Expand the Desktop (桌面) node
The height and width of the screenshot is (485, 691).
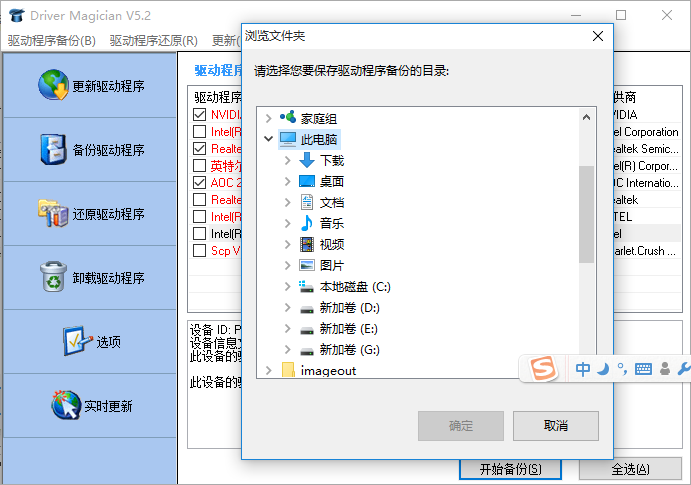coord(287,181)
